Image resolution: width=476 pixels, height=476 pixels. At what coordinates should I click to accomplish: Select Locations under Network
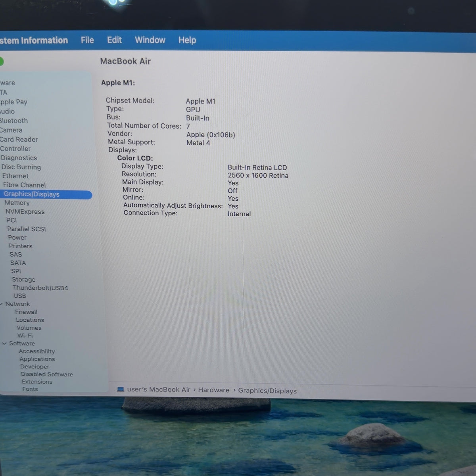click(30, 320)
